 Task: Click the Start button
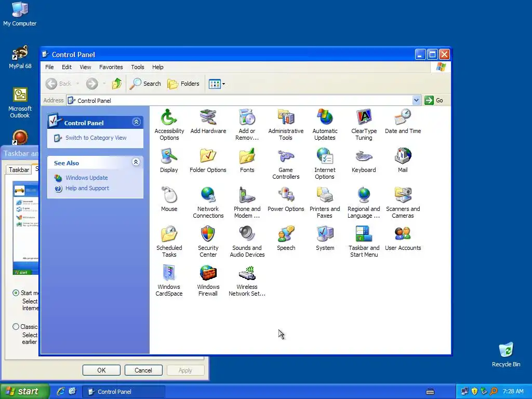[24, 391]
